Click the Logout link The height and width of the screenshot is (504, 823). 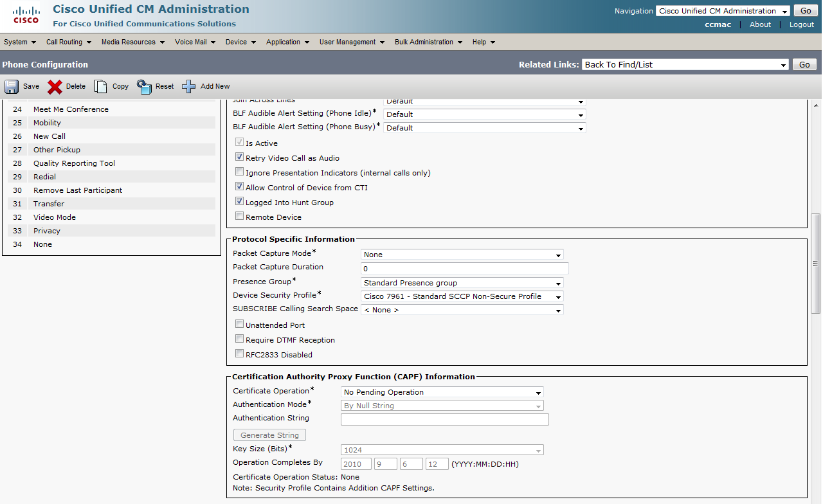[x=801, y=24]
